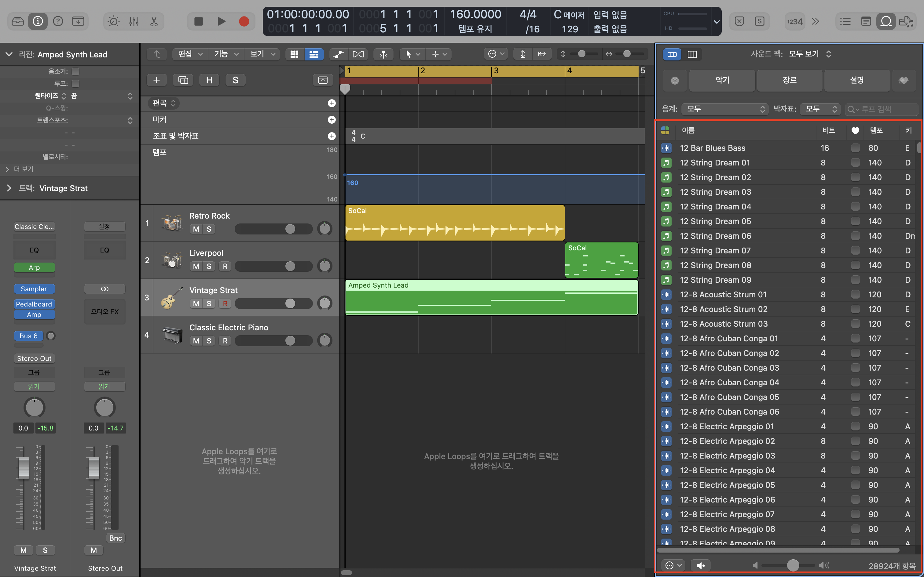Viewport: 924px width, 577px height.
Task: Click the loop preview speaker icon
Action: pyautogui.click(x=701, y=565)
